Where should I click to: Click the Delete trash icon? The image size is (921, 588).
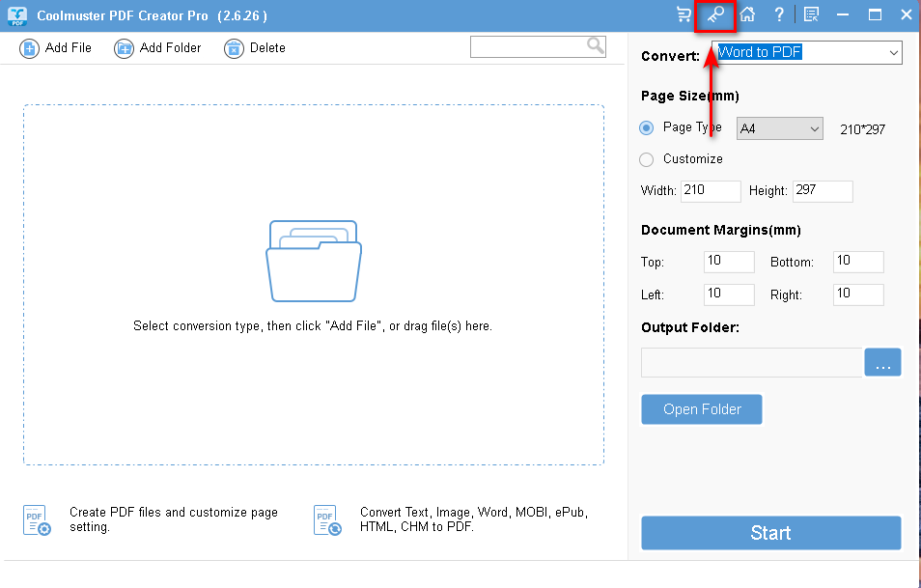(x=234, y=48)
